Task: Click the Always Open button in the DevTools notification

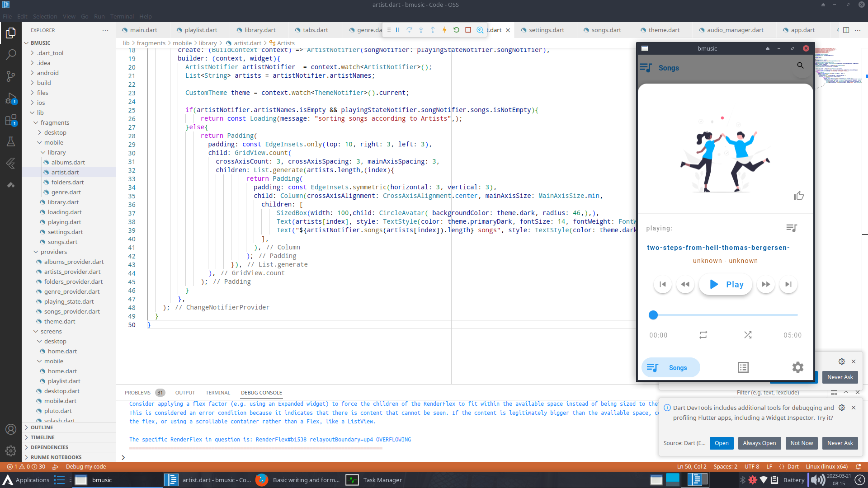Action: pyautogui.click(x=759, y=443)
